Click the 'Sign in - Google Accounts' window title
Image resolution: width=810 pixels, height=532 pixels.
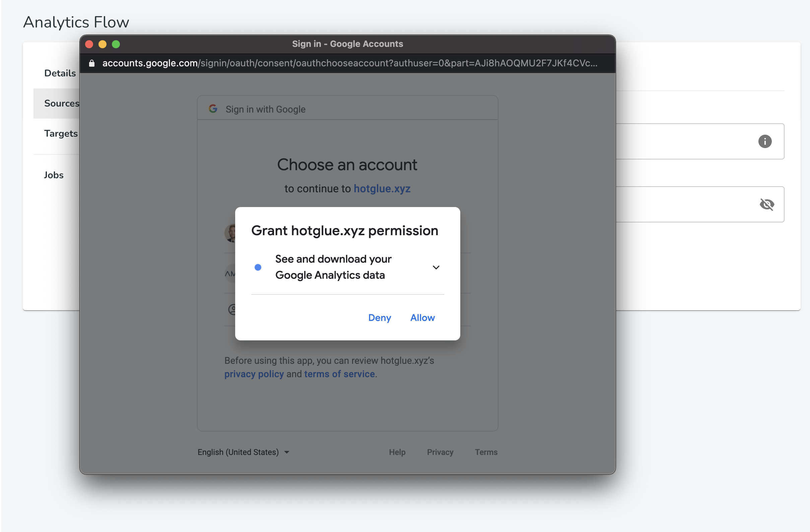coord(347,44)
